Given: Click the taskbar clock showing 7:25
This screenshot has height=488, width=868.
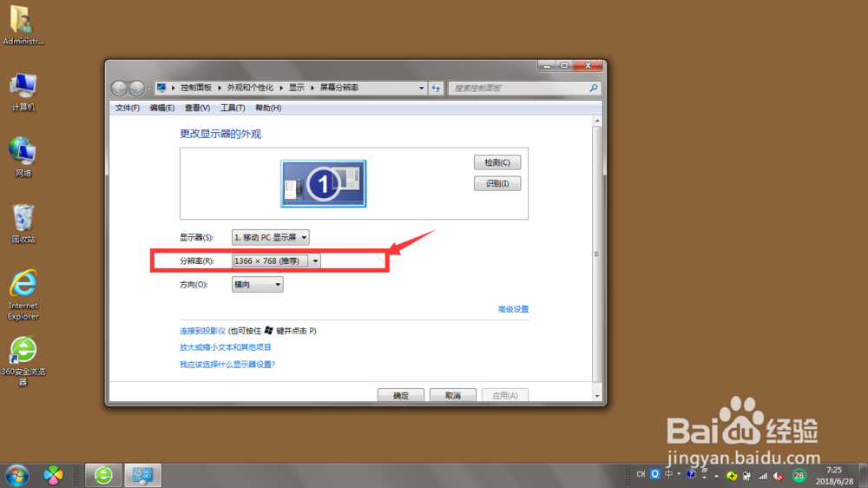Looking at the screenshot, I should tap(834, 475).
